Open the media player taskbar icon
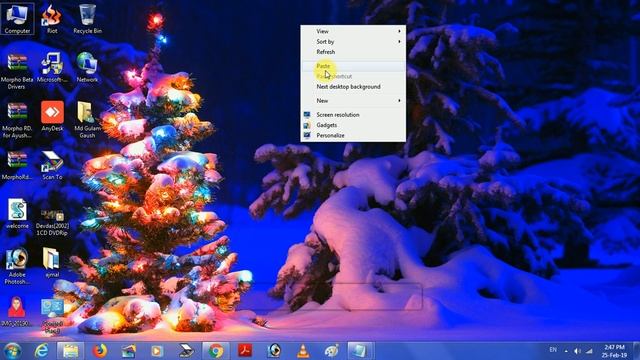This screenshot has height=360, width=640. click(157, 351)
